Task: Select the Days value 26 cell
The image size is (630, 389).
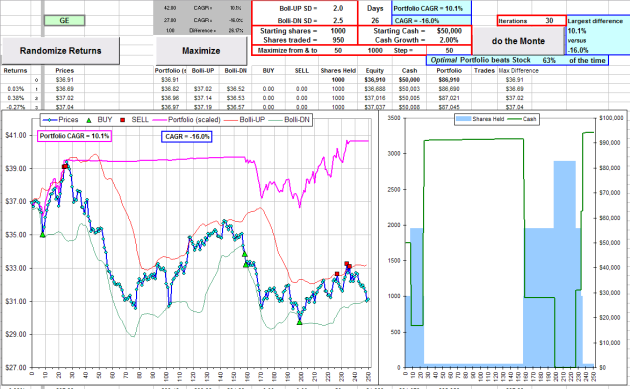Action: (375, 20)
